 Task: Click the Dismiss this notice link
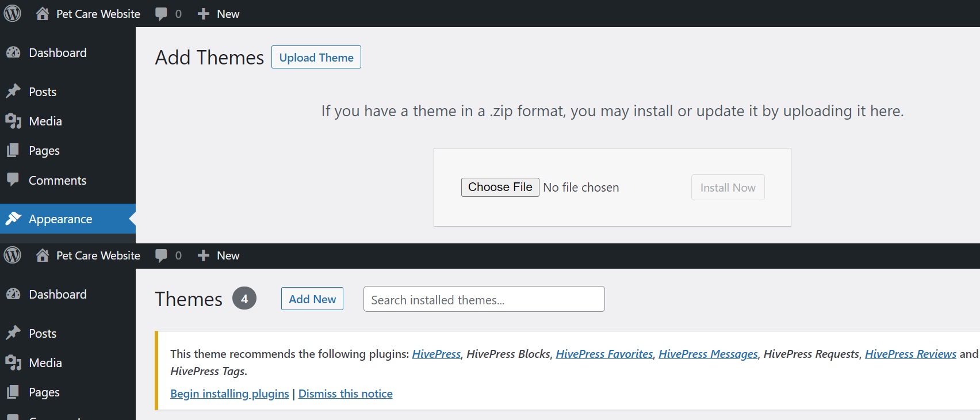(x=345, y=394)
